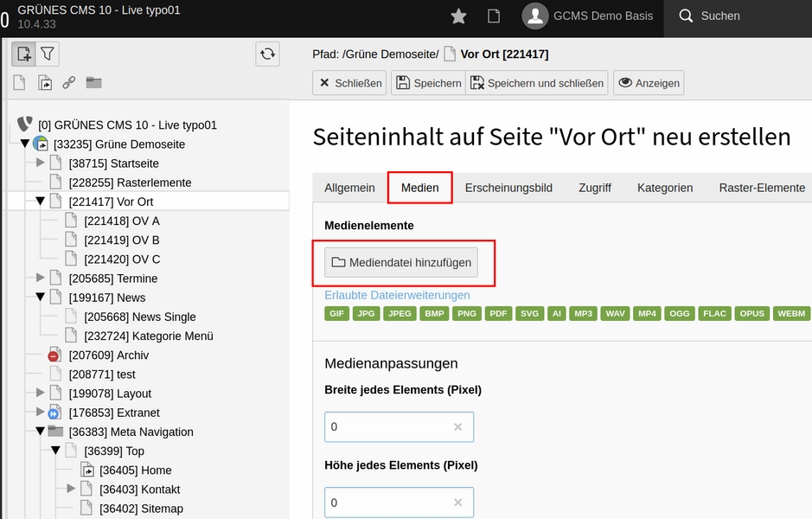Click the page tree filter funnel icon
This screenshot has height=519, width=812.
(47, 54)
